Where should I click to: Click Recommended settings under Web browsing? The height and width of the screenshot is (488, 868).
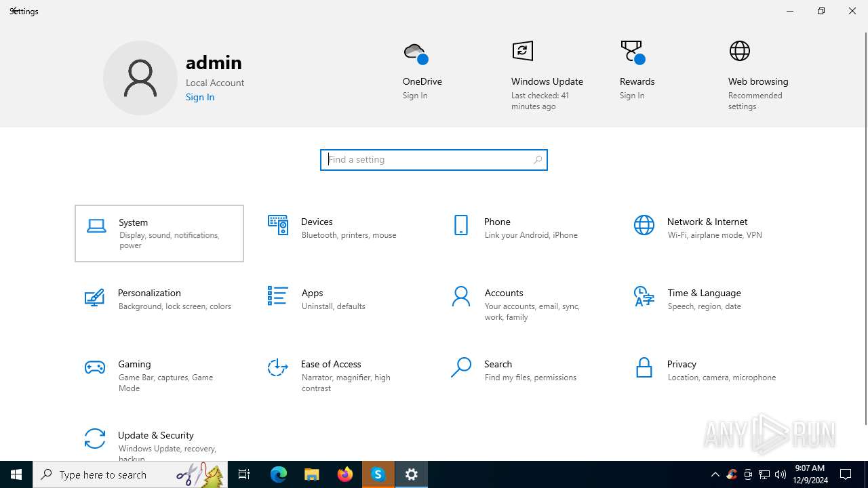click(755, 101)
